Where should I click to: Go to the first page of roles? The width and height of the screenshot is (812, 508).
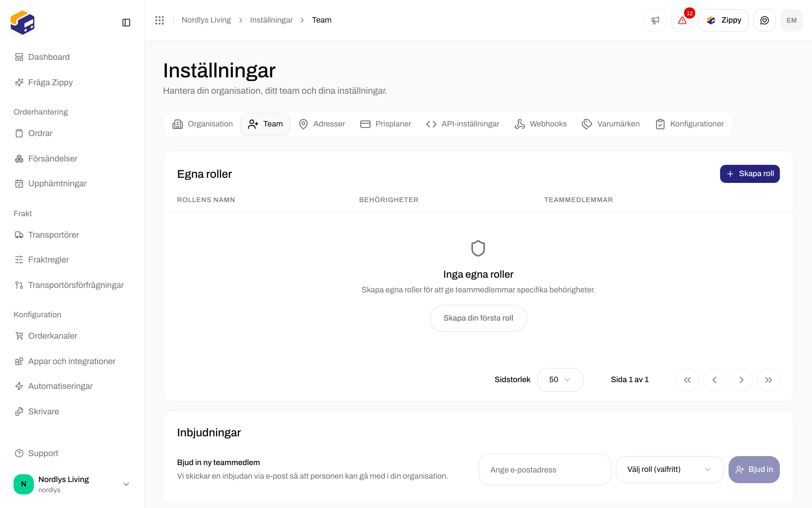click(687, 380)
